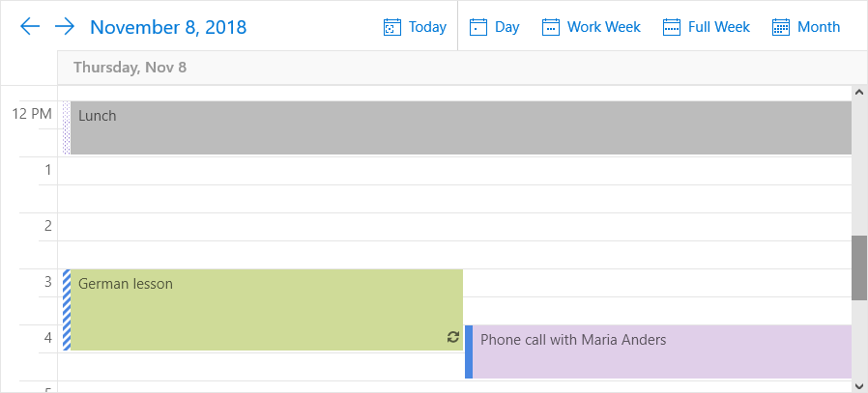Click scrollbar up arrow
Screen dimensions: 868x393
(x=859, y=93)
